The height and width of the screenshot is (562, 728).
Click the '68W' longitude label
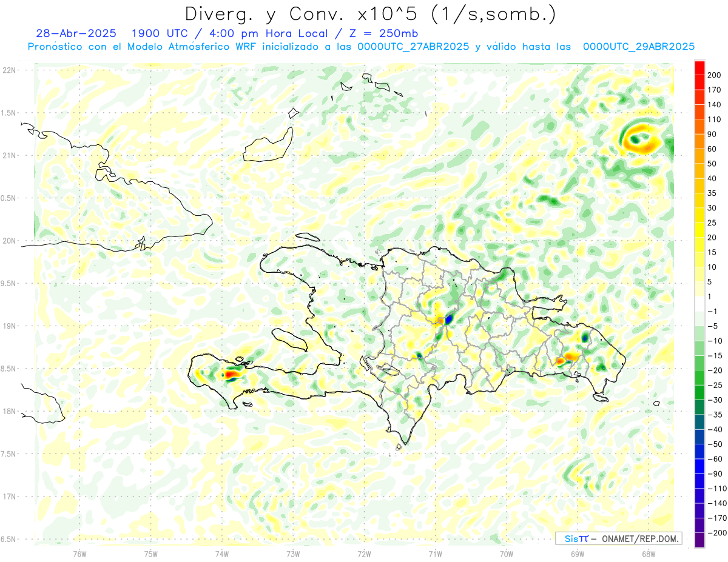(649, 553)
